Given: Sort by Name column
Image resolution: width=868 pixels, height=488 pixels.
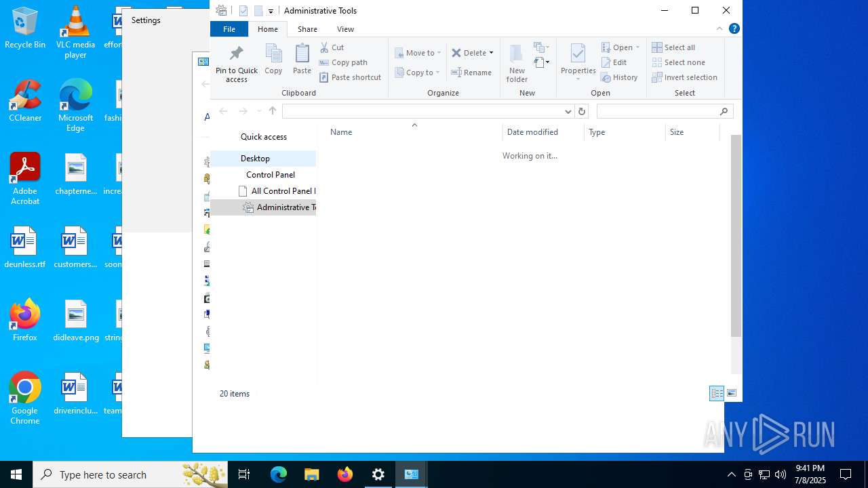Looking at the screenshot, I should pyautogui.click(x=414, y=132).
